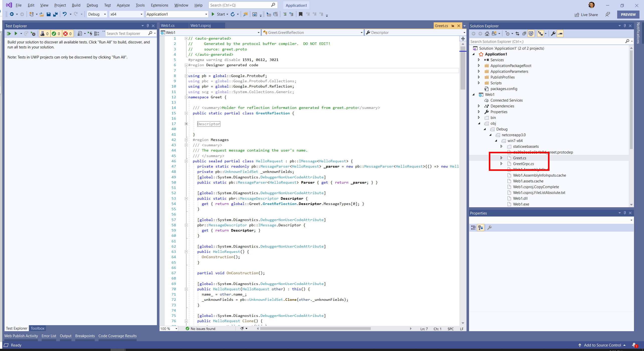Switch to the Web1.csproj tab
Image resolution: width=644 pixels, height=351 pixels.
[x=201, y=25]
